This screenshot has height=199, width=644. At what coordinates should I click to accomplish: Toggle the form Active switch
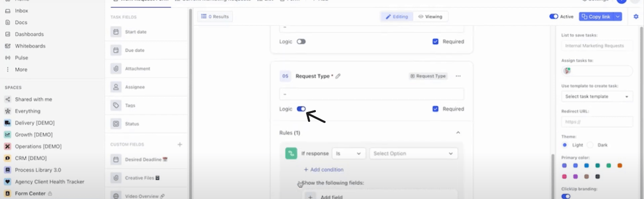coord(554,16)
